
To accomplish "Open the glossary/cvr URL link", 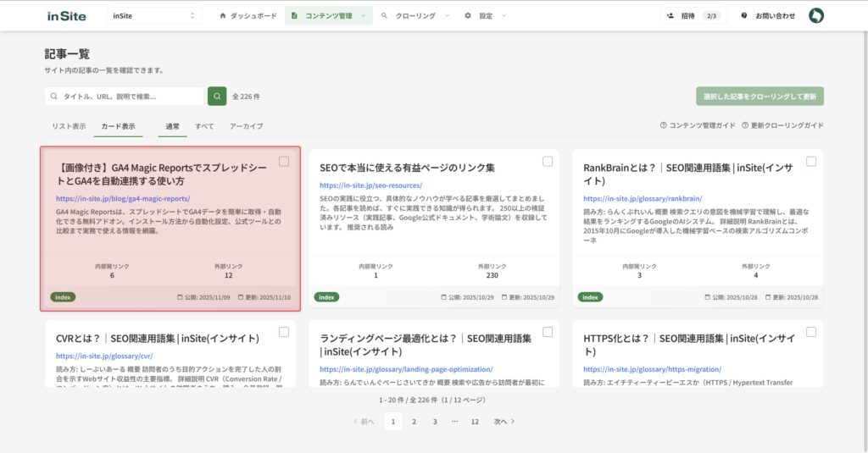I will (x=104, y=356).
